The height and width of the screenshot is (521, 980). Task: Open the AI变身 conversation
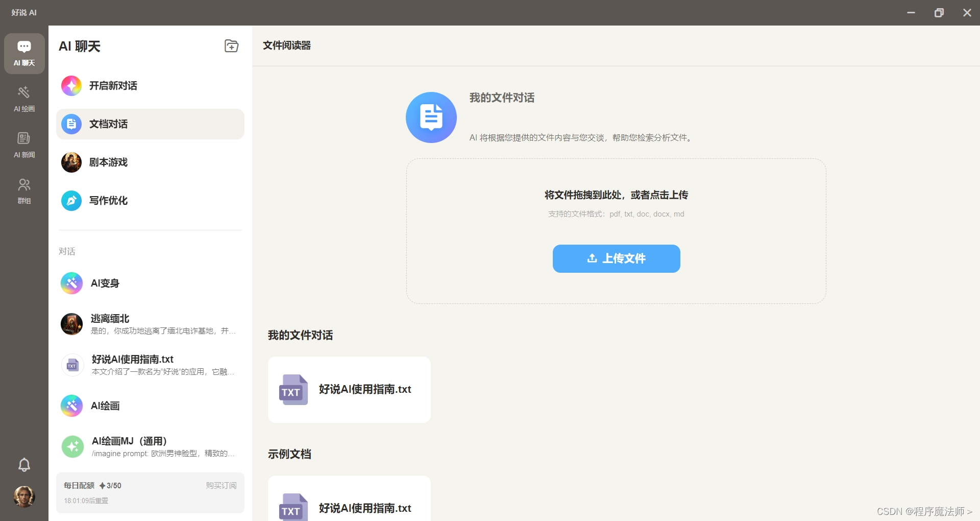[x=150, y=283]
